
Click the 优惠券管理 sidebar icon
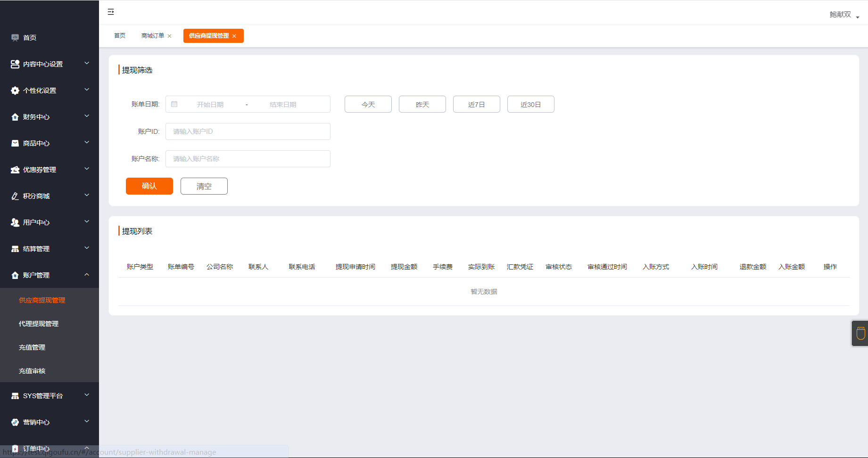[x=15, y=170]
